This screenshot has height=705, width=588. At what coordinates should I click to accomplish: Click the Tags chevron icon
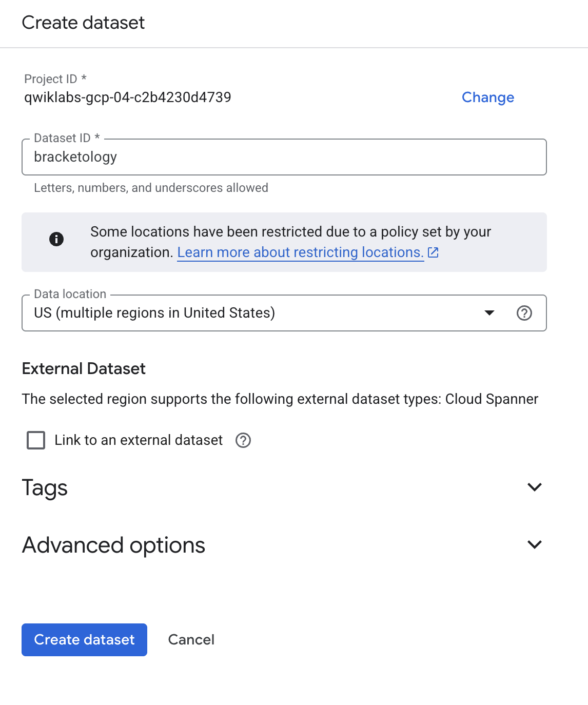[535, 486]
